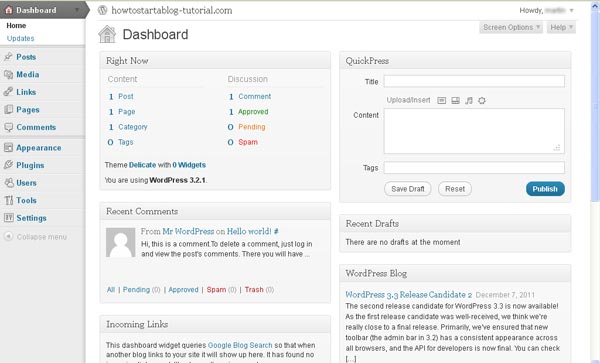Expand the Dashboard menu dropdown arrow
Screen dimensions: 600x363
[77, 10]
